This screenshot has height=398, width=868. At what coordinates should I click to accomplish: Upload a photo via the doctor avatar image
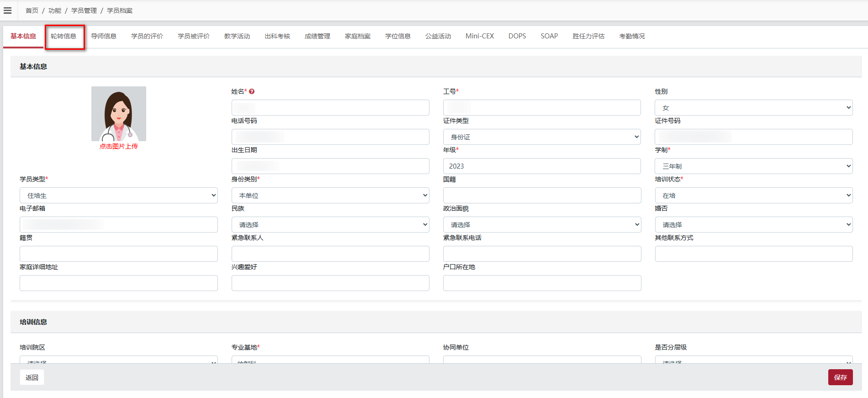(x=119, y=114)
